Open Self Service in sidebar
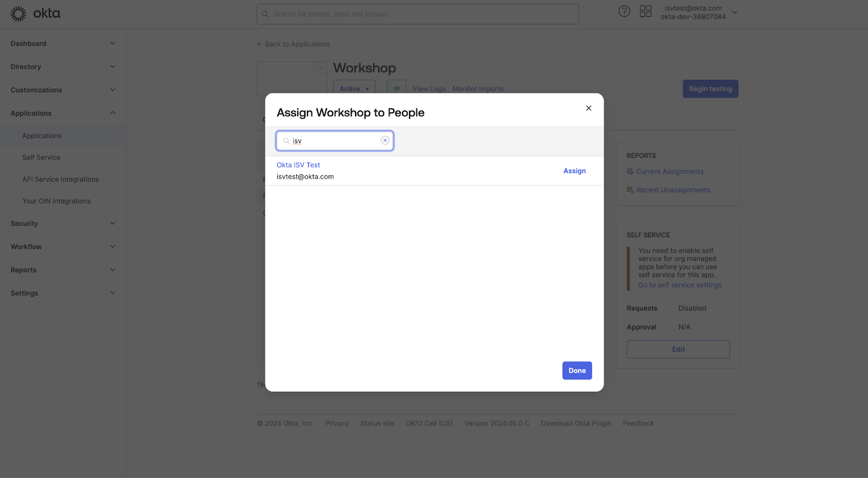Screen dimensions: 868x478 (41, 157)
